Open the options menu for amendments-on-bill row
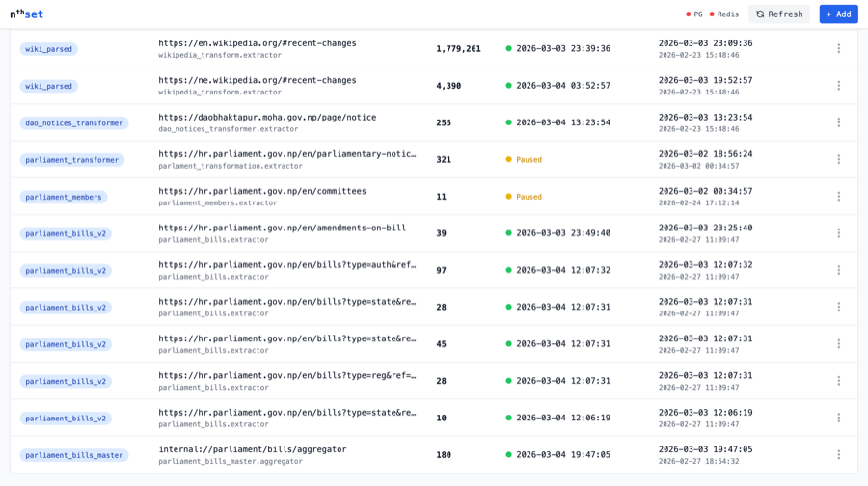The height and width of the screenshot is (486, 868). point(838,233)
